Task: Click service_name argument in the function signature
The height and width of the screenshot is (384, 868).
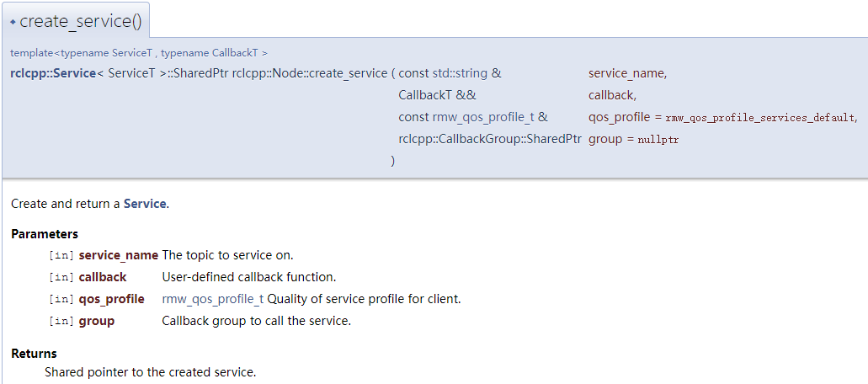Action: (626, 73)
